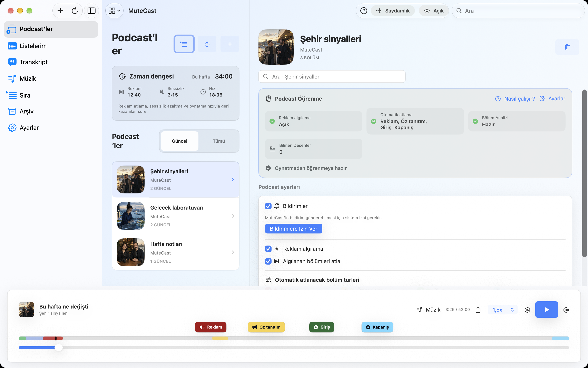
Task: Play the current episode
Action: tap(547, 310)
